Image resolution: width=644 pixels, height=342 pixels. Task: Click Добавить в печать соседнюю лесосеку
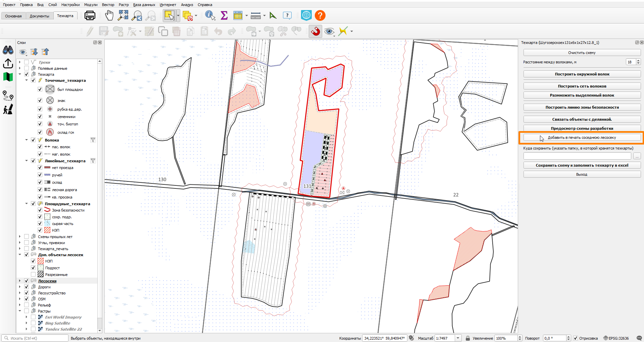(582, 137)
